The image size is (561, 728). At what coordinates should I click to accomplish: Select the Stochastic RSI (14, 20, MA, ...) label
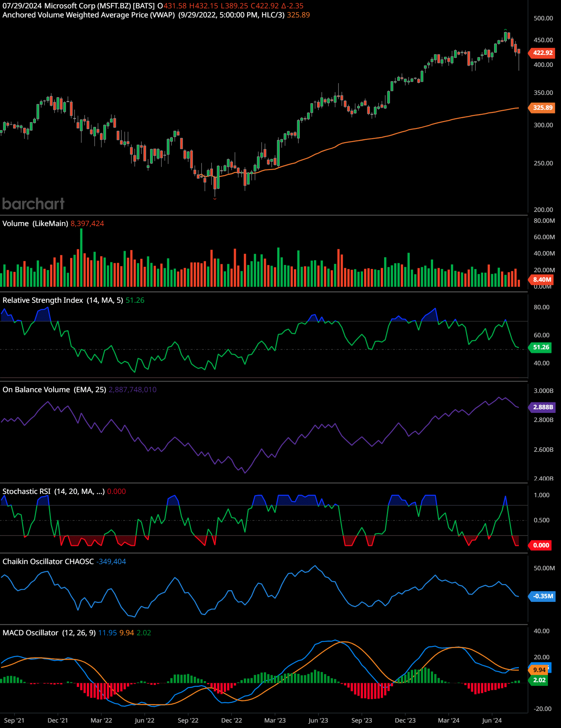tap(53, 491)
